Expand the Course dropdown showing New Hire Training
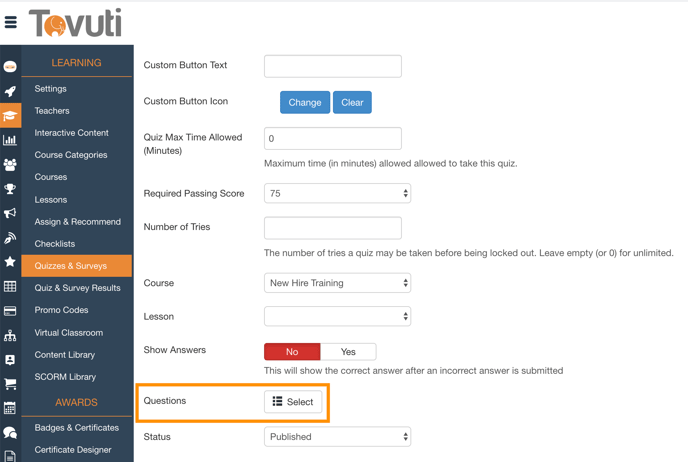The height and width of the screenshot is (462, 688). (x=337, y=284)
